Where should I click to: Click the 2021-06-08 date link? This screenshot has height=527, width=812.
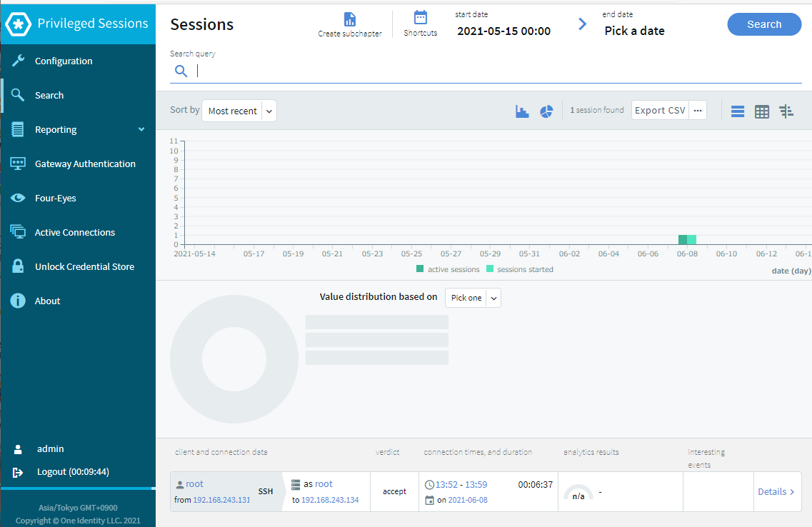coord(468,500)
